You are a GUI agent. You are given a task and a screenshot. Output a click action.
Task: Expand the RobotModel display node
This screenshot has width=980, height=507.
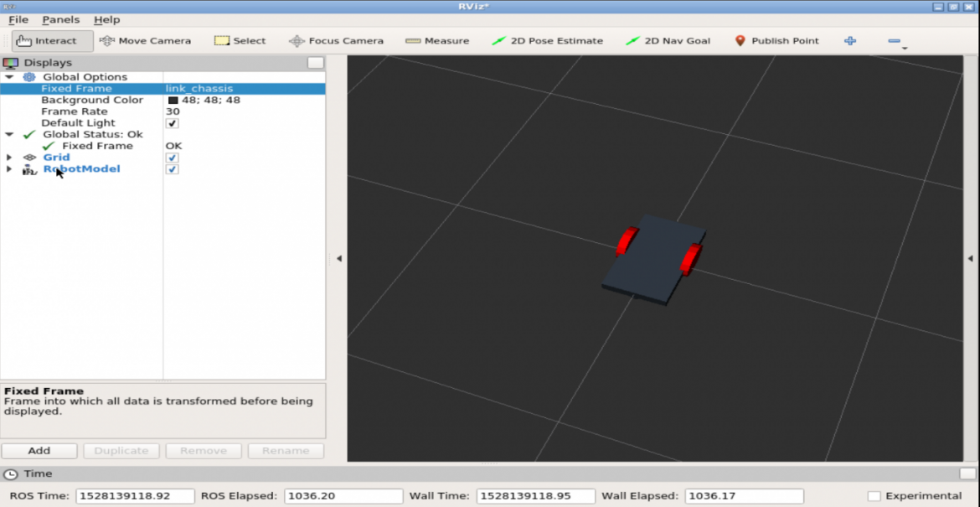(x=8, y=169)
